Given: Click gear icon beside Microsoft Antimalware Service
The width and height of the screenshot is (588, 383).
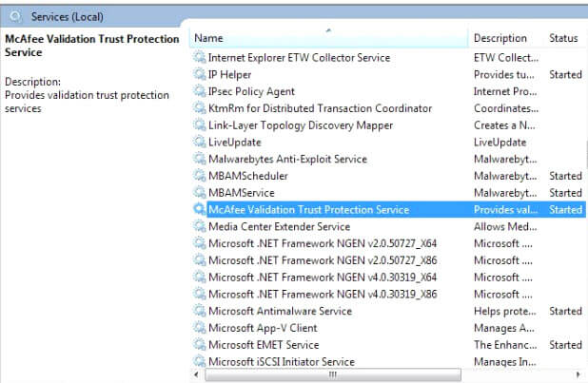Looking at the screenshot, I should (199, 311).
